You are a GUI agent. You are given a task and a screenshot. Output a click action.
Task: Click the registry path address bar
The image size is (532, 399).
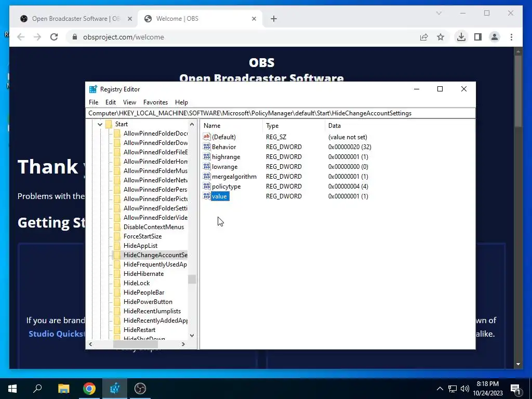pyautogui.click(x=280, y=113)
